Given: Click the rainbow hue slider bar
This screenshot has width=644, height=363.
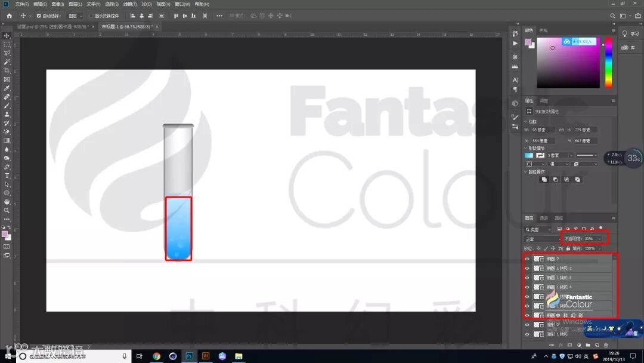Looking at the screenshot, I should click(x=608, y=63).
